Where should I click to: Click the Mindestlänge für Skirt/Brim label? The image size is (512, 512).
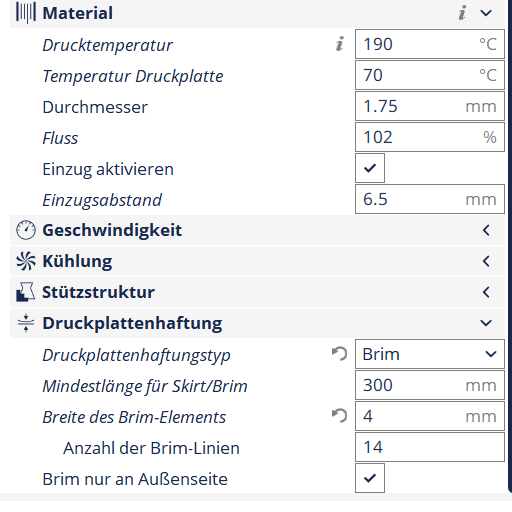pos(145,387)
